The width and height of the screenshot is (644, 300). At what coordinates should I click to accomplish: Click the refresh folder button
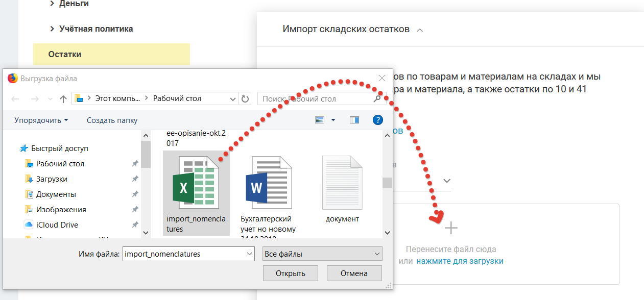[245, 98]
